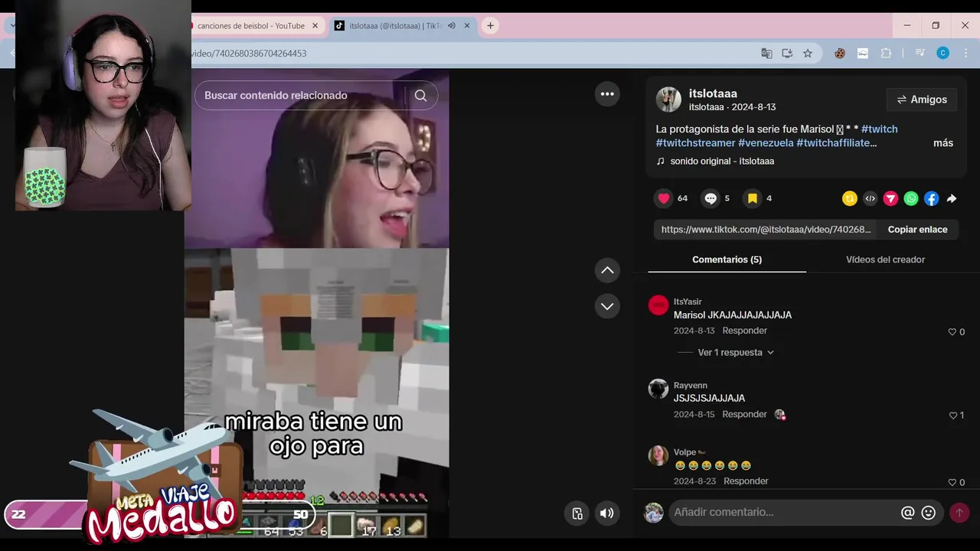Select the Comentarios (5) tab
The width and height of the screenshot is (980, 551).
tap(727, 259)
